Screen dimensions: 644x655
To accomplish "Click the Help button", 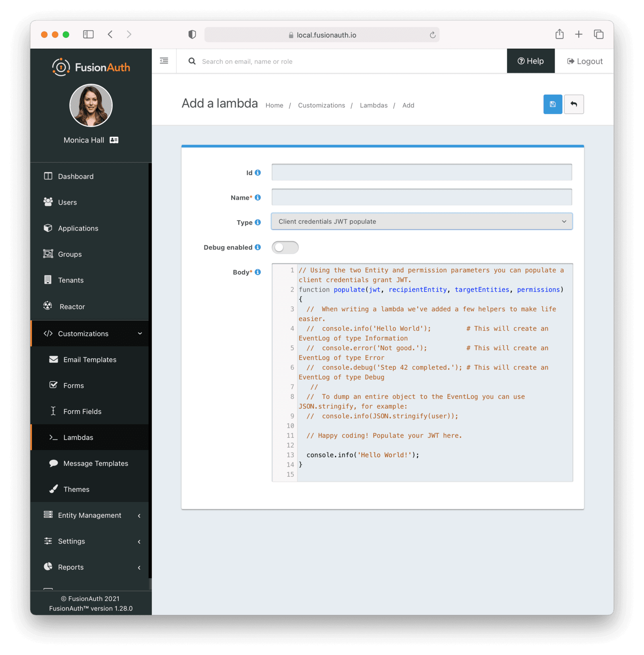I will point(530,61).
